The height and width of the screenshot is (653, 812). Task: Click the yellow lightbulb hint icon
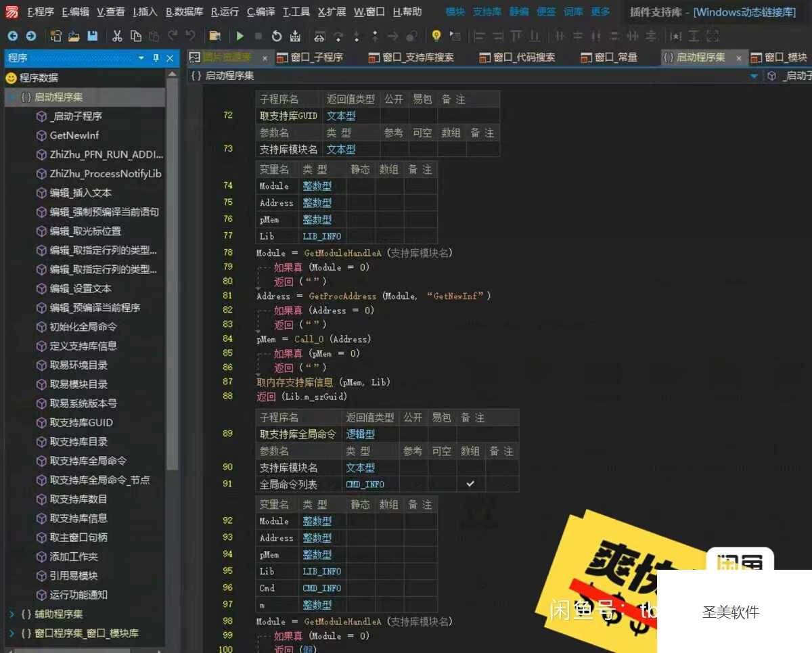(x=436, y=36)
